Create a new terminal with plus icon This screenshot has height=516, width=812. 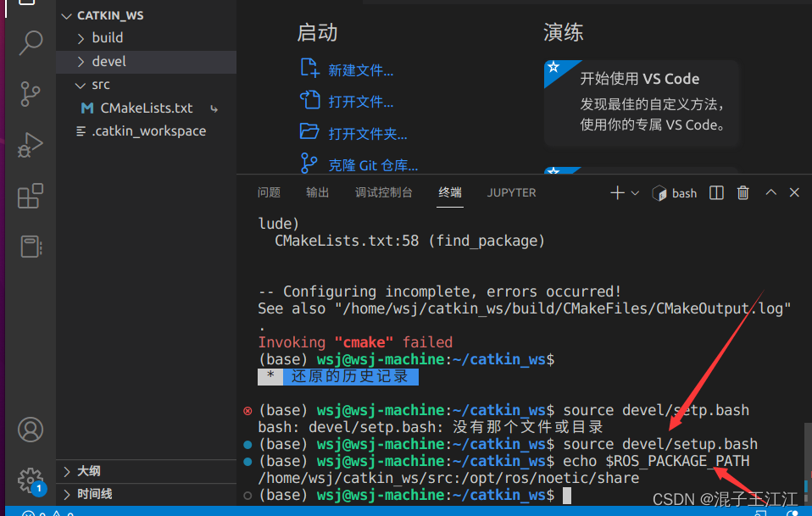pyautogui.click(x=617, y=193)
